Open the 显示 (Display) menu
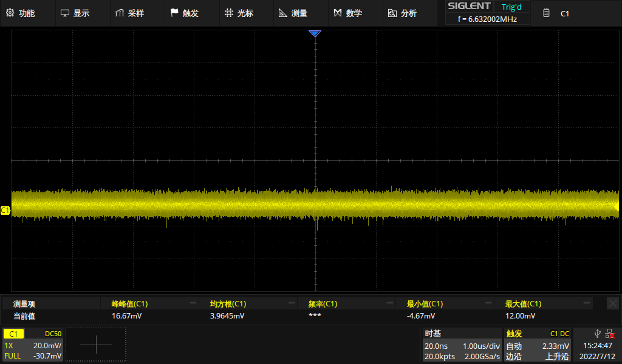This screenshot has height=364, width=622. (75, 13)
